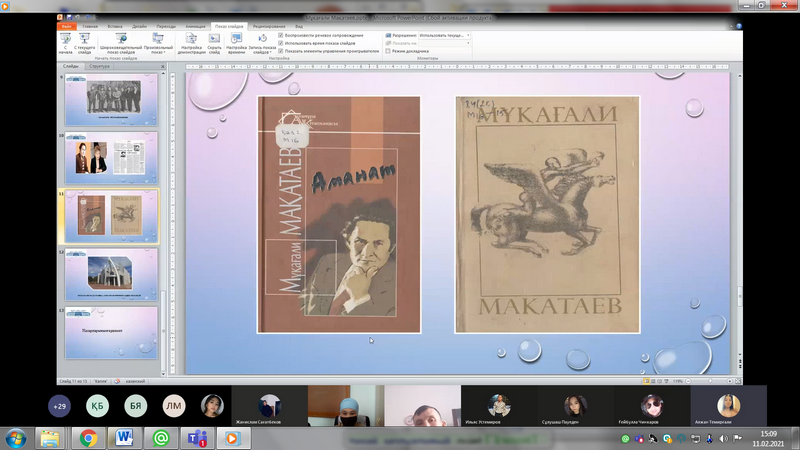This screenshot has height=450, width=800.
Task: Open Microsoft Word from taskbar
Action: (124, 438)
